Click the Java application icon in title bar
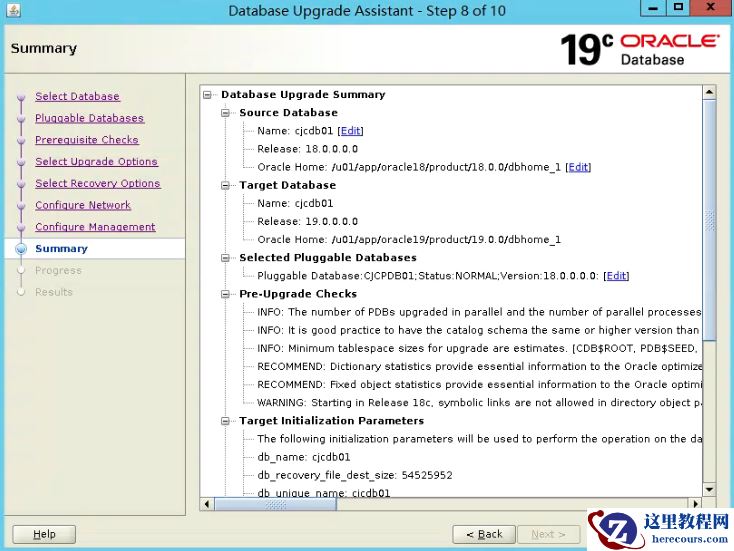The image size is (734, 551). (14, 10)
